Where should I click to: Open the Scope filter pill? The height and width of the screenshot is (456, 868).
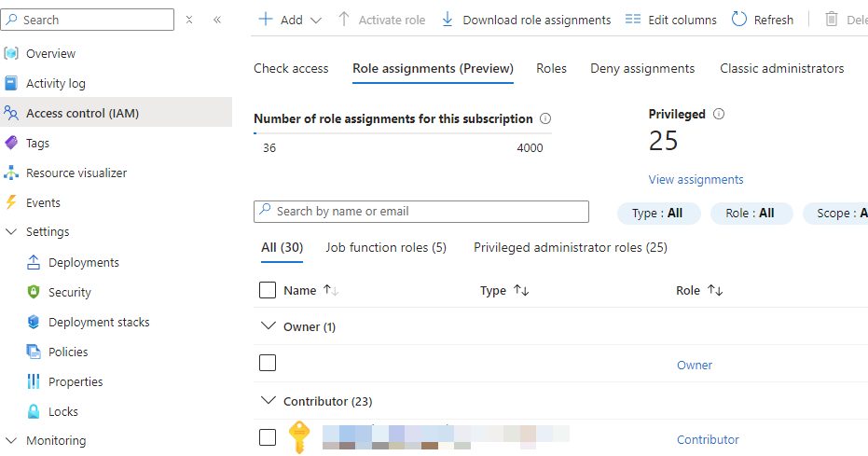[x=835, y=214]
